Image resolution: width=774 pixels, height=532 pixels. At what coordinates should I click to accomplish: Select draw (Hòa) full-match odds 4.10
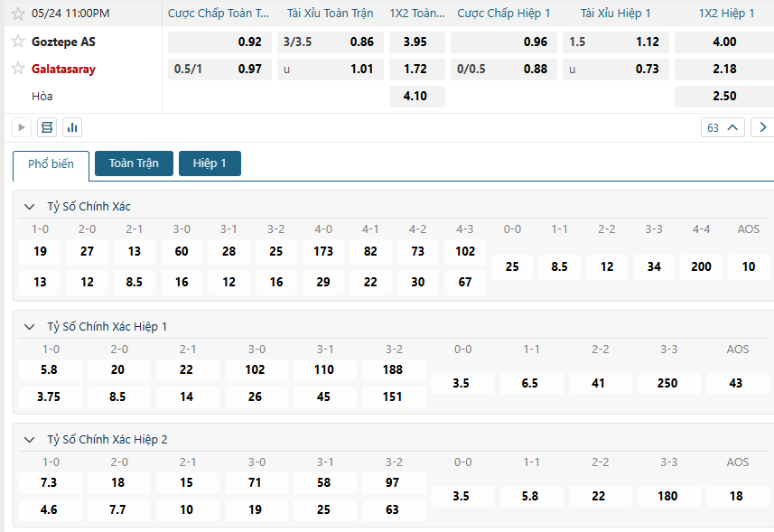coord(415,96)
